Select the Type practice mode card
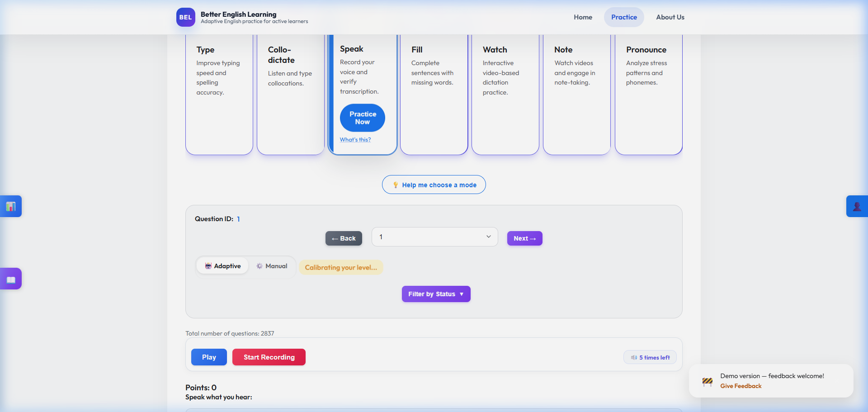The width and height of the screenshot is (868, 412). click(x=219, y=95)
